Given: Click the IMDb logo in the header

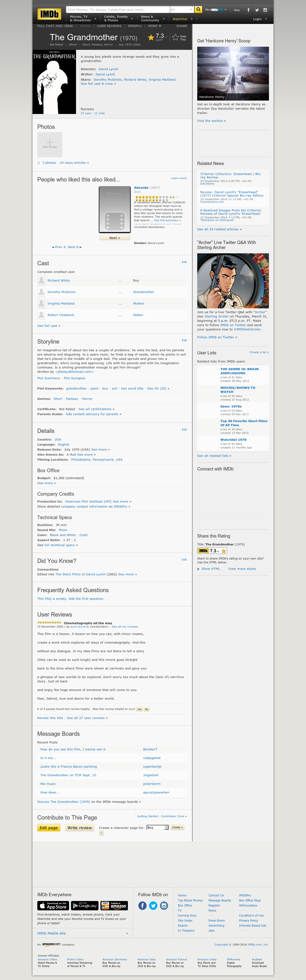Looking at the screenshot, I should click(x=49, y=14).
